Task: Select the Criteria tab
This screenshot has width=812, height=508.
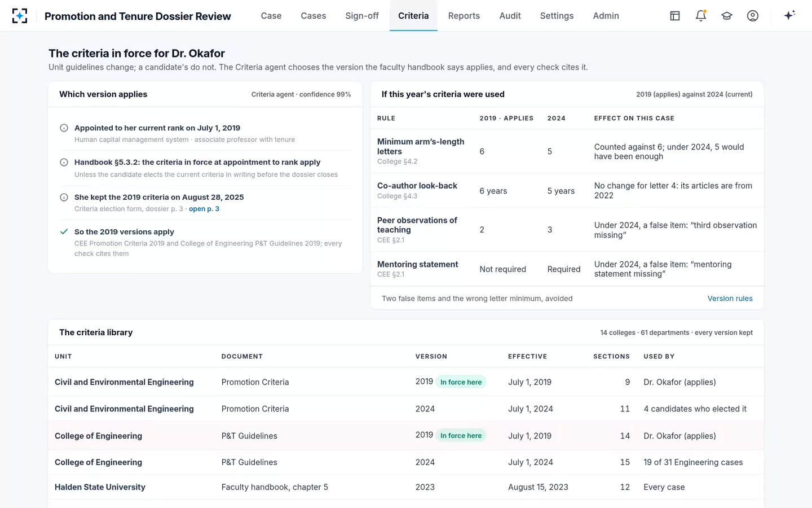Action: (x=413, y=16)
